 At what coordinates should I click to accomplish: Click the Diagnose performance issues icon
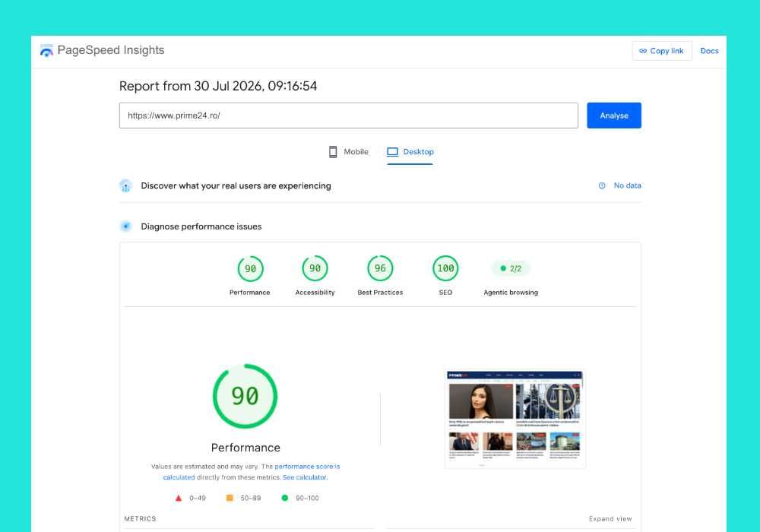pyautogui.click(x=125, y=226)
